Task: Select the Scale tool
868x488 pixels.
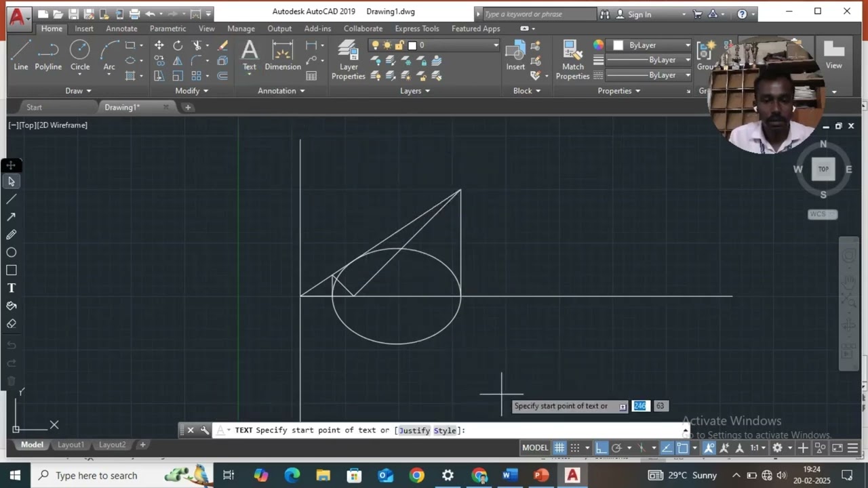Action: coord(178,76)
